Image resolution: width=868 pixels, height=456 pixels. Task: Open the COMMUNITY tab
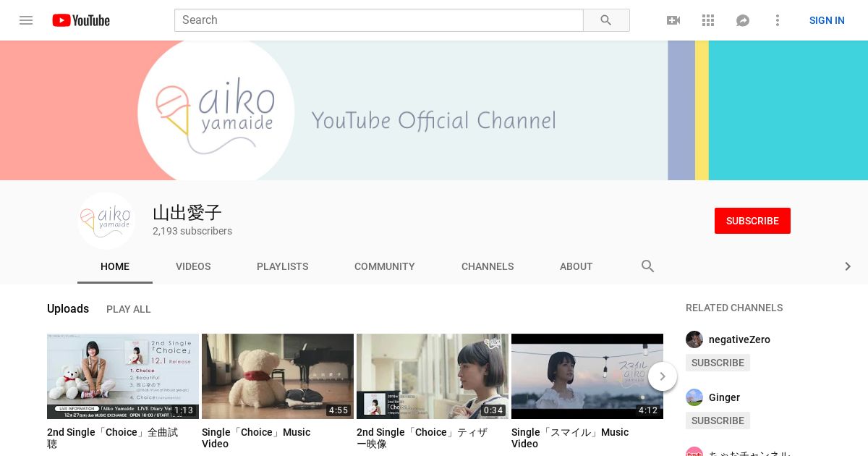click(385, 266)
